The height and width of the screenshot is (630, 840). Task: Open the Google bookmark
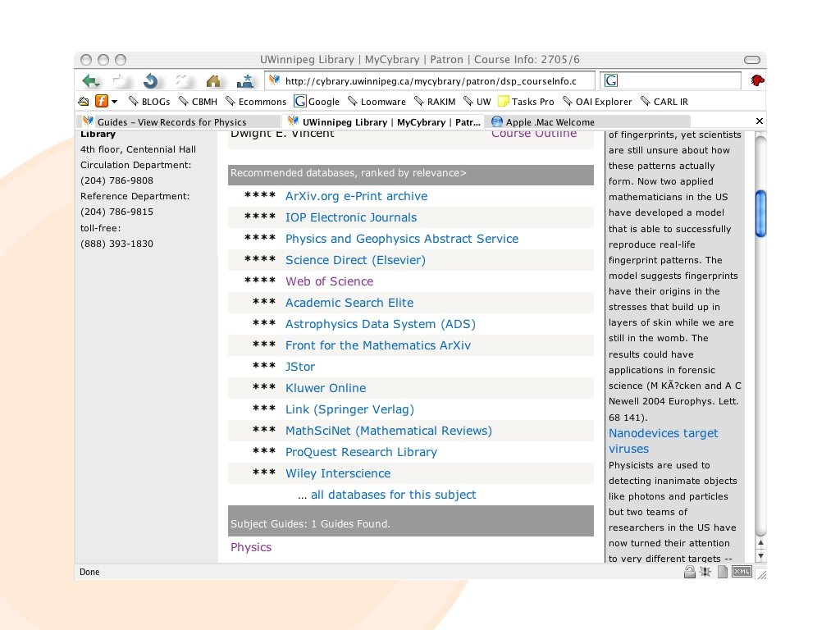click(317, 101)
